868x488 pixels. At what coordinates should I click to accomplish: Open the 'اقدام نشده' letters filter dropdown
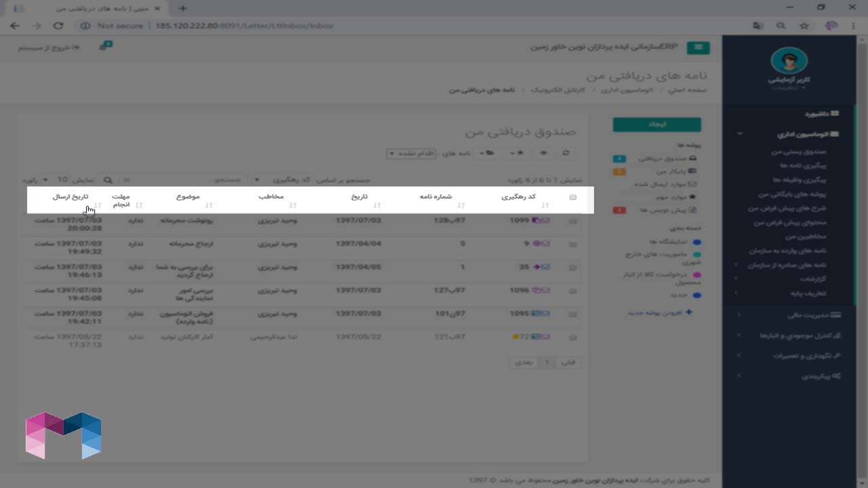tap(410, 154)
